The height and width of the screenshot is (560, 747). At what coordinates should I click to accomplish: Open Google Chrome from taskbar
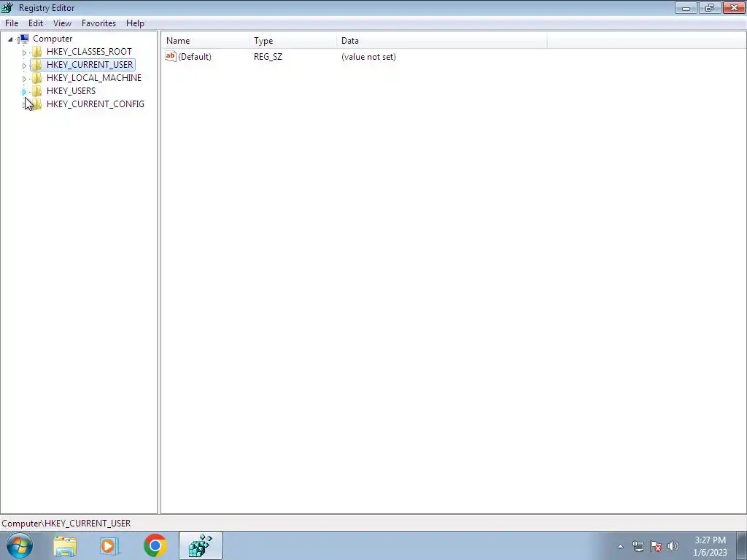155,545
